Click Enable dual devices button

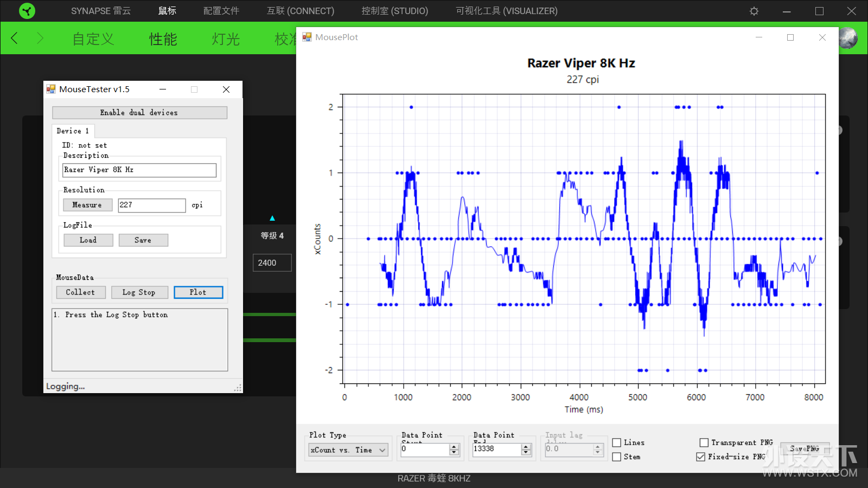pyautogui.click(x=139, y=112)
